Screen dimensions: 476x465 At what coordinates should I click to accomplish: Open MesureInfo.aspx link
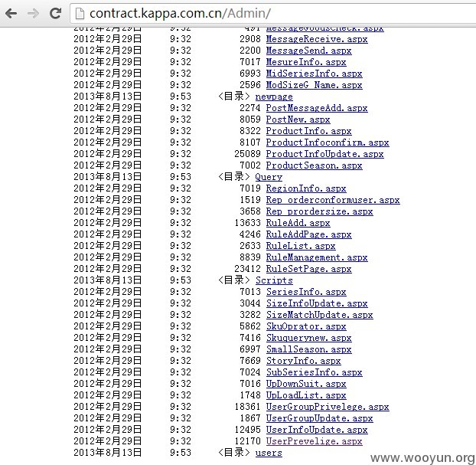pyautogui.click(x=306, y=62)
